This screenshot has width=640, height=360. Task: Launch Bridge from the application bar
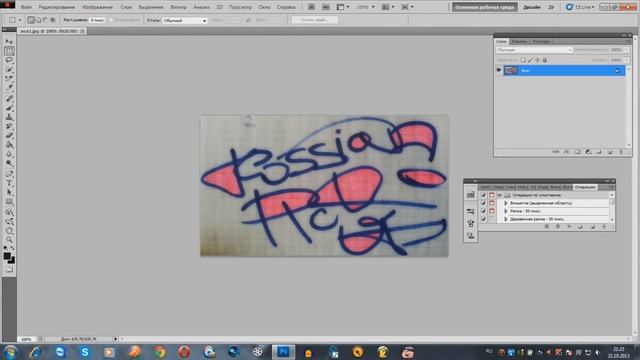311,7
